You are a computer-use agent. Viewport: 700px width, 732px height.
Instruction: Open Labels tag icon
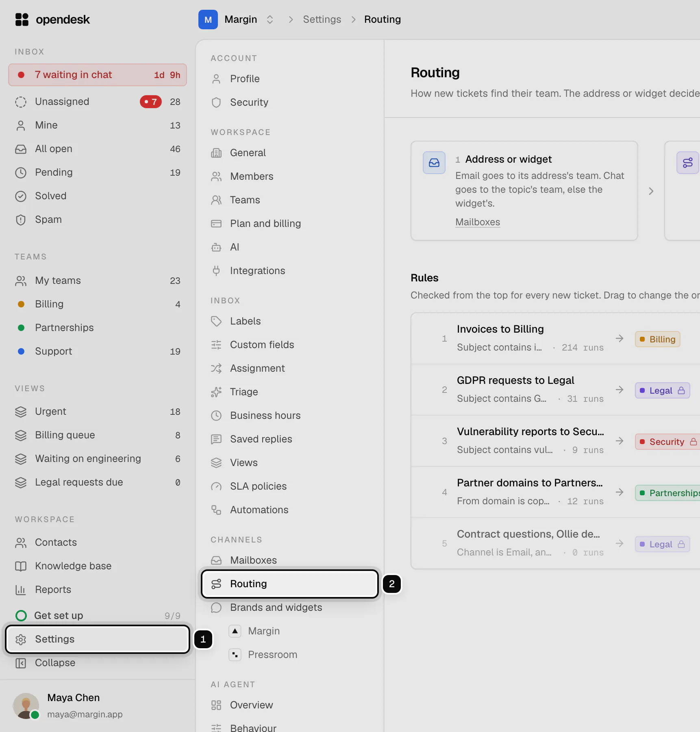(x=216, y=321)
